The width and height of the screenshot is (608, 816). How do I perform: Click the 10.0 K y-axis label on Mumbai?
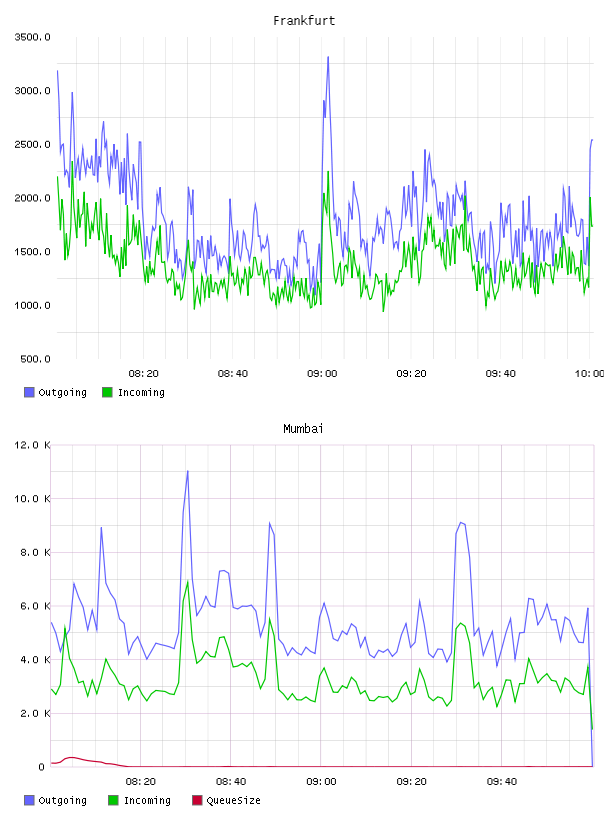click(x=32, y=499)
